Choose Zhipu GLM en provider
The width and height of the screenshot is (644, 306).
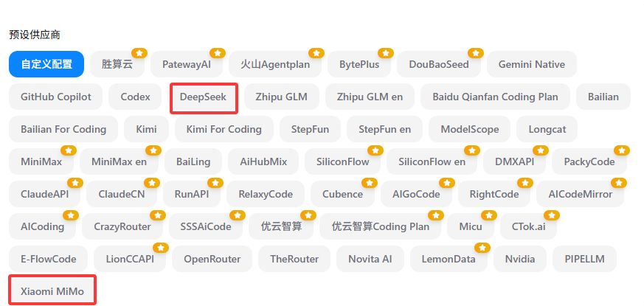(370, 97)
